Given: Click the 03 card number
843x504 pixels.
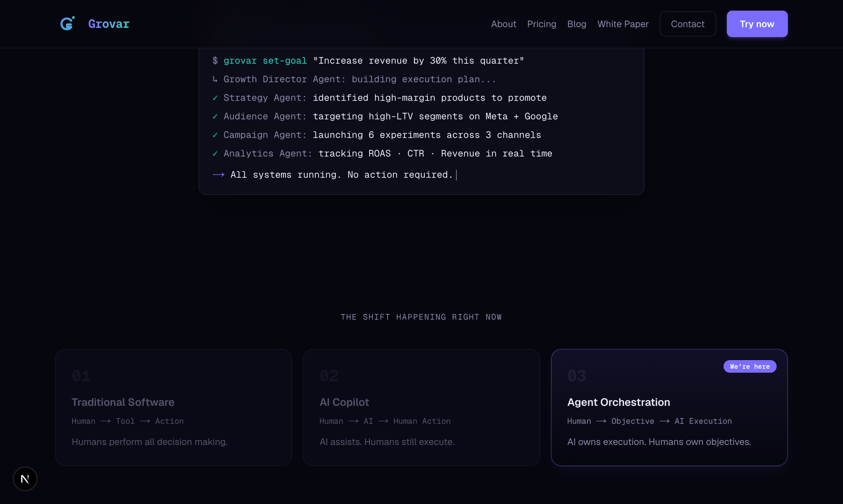Looking at the screenshot, I should [576, 376].
